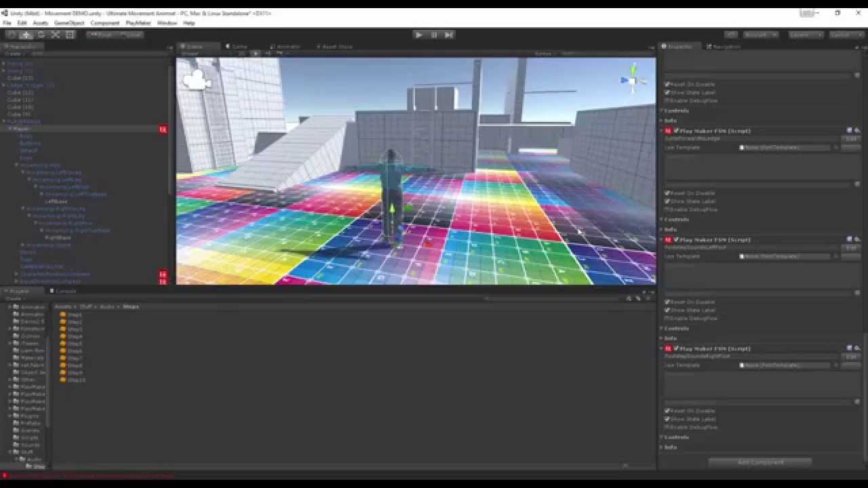868x488 pixels.
Task: Click the PlayMaker badge on the Player row
Action: [x=163, y=129]
